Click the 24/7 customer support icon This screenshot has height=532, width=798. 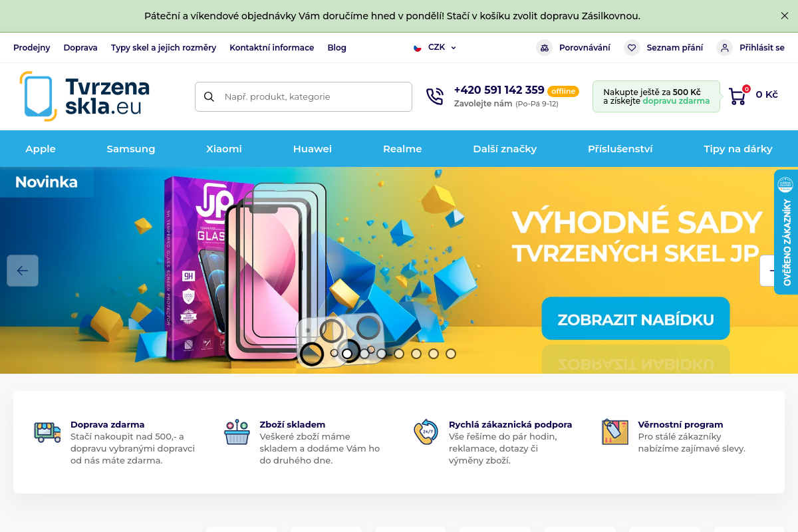coord(426,432)
